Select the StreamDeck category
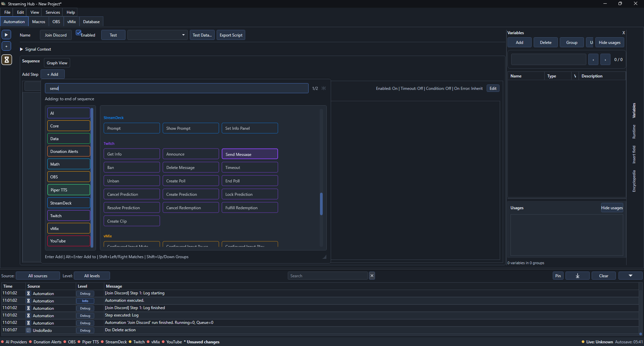The image size is (644, 346). (x=69, y=203)
